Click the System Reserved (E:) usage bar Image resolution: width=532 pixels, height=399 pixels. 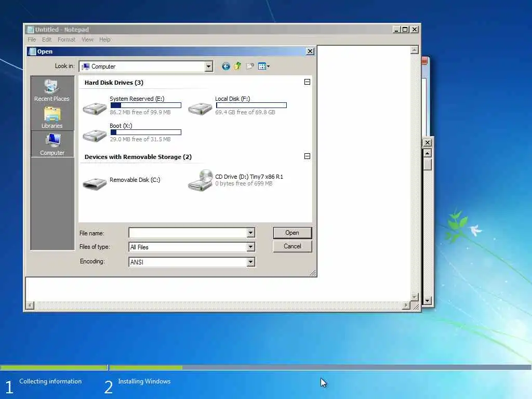point(146,105)
